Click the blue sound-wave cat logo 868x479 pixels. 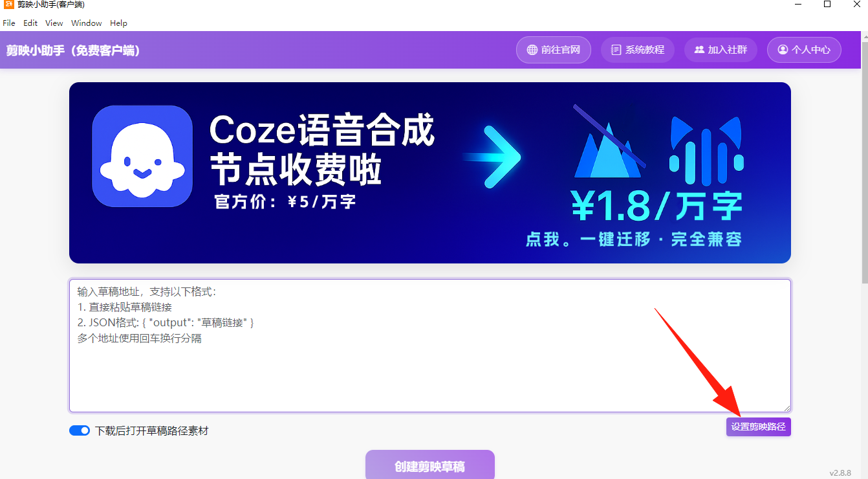706,149
